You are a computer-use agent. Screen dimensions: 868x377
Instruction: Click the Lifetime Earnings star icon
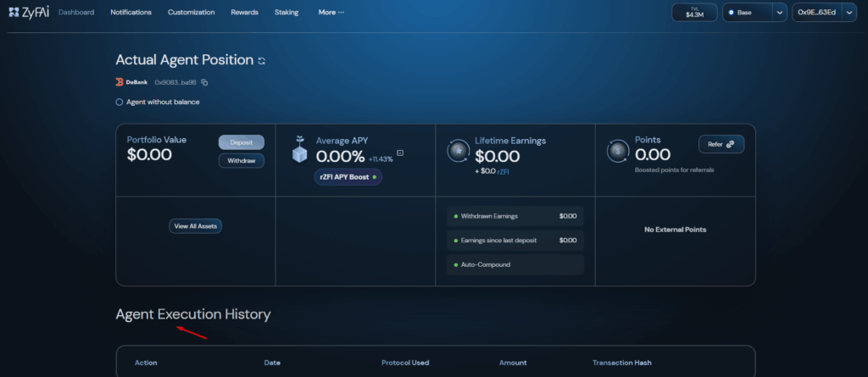(x=458, y=151)
